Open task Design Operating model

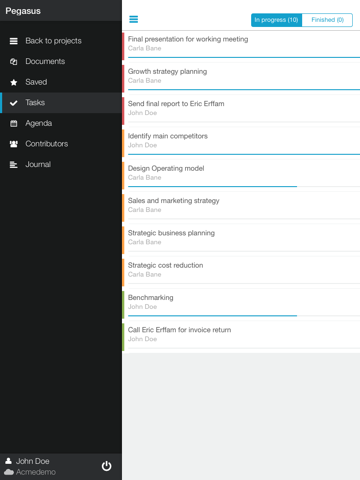(x=241, y=175)
